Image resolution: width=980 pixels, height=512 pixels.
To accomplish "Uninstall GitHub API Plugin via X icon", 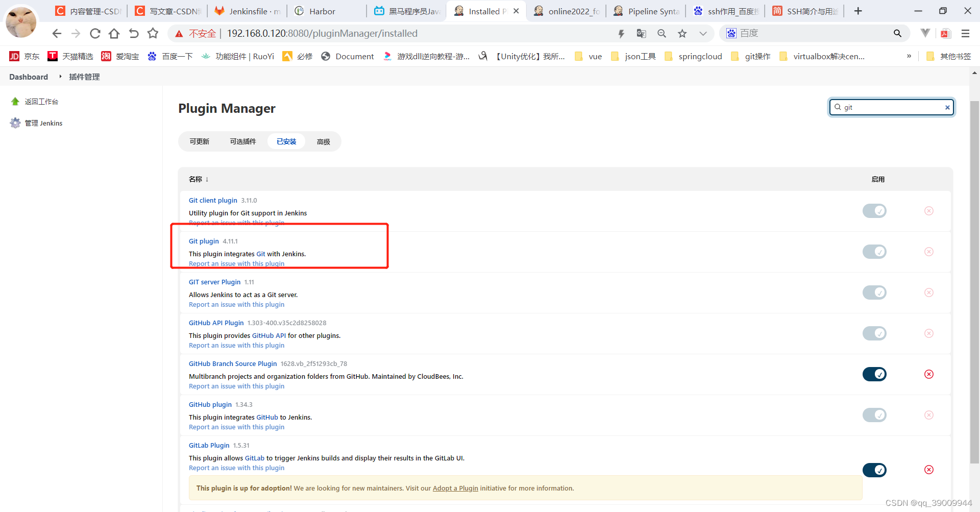I will (929, 333).
